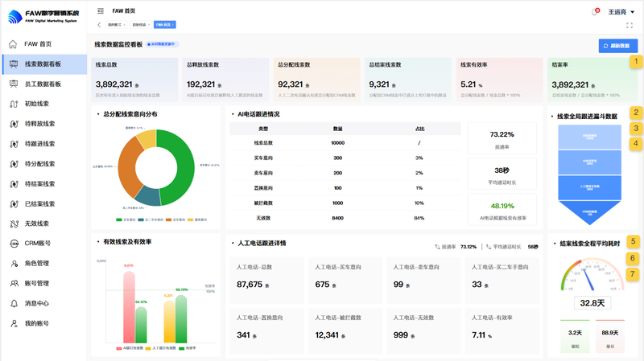
Task: Click the 待释放线索 icon in sidebar
Action: [x=14, y=124]
